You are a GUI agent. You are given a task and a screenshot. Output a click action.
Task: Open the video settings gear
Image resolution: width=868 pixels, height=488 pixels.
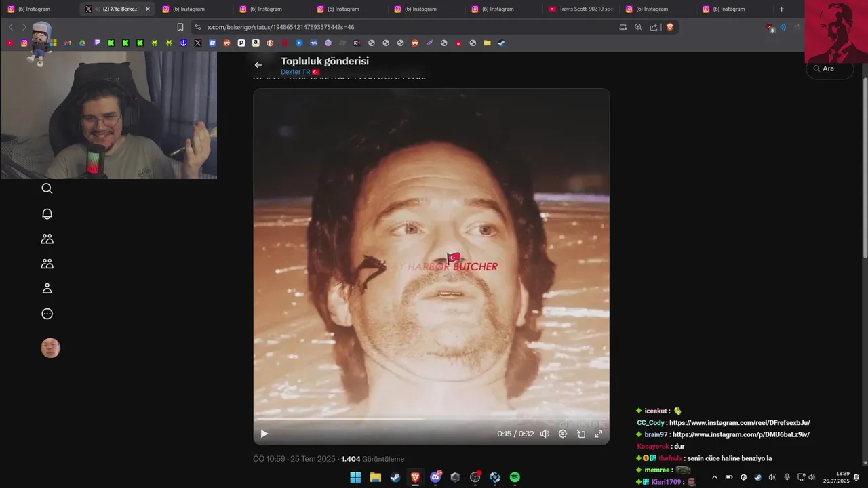(x=563, y=434)
